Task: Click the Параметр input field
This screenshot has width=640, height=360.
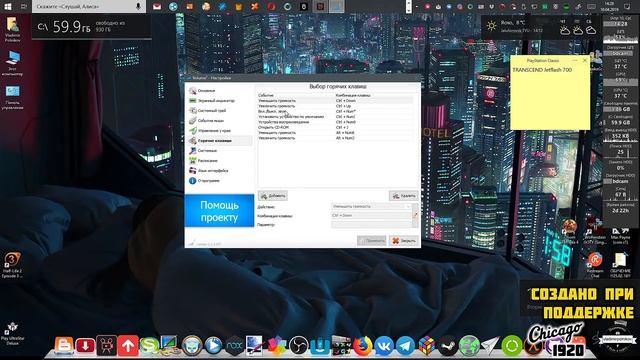Action: 371,224
